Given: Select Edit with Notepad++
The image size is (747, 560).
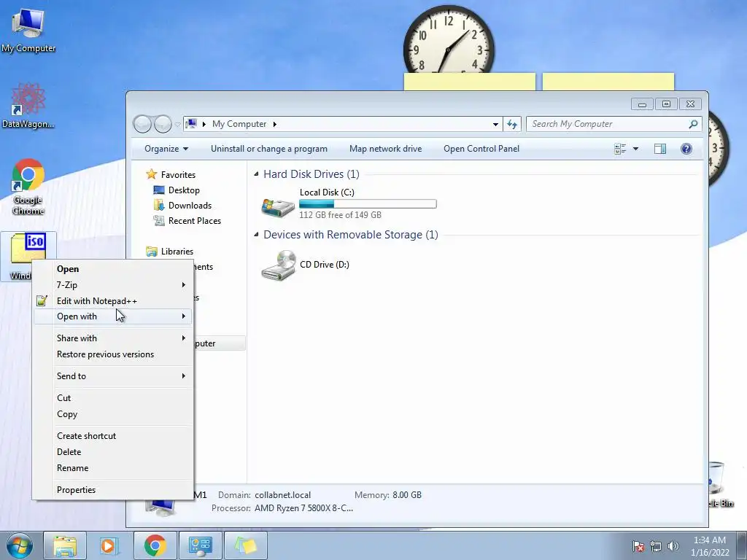Looking at the screenshot, I should point(113,301).
